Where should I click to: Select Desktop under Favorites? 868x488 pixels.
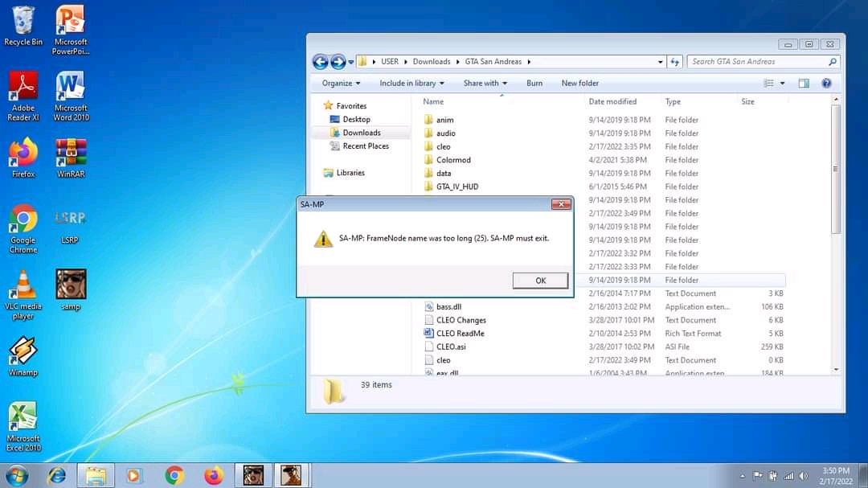[356, 119]
